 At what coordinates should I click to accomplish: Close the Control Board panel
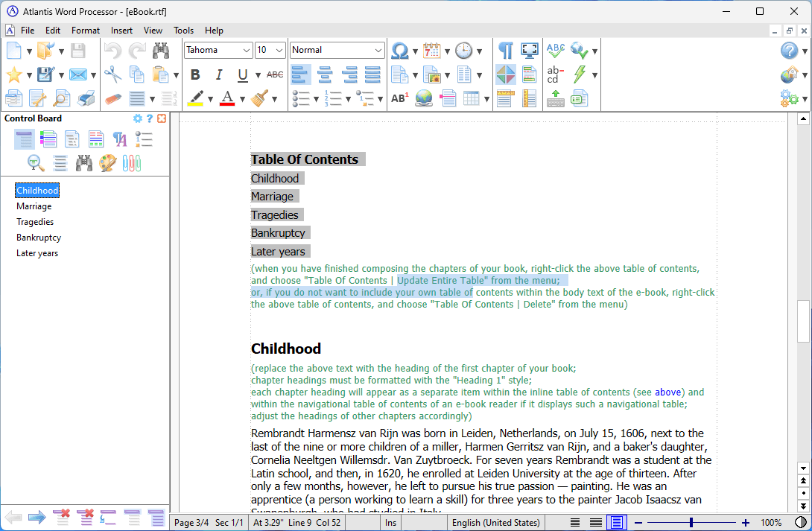click(162, 118)
